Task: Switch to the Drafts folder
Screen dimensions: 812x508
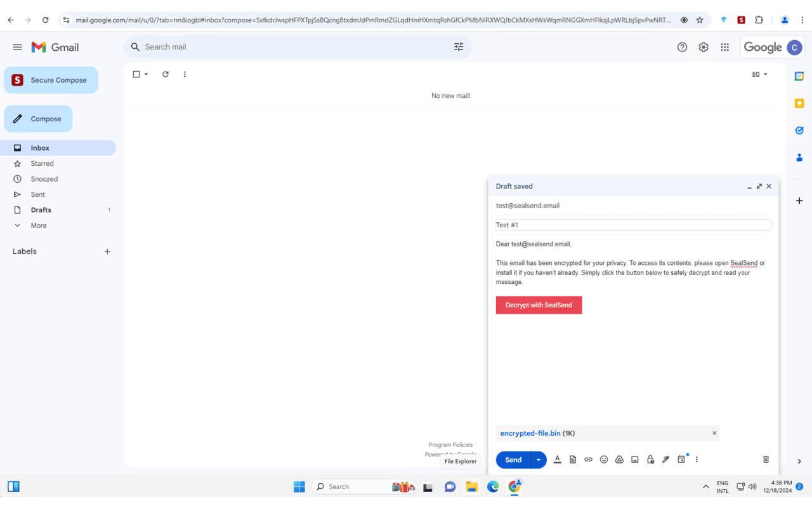Action: 40,210
